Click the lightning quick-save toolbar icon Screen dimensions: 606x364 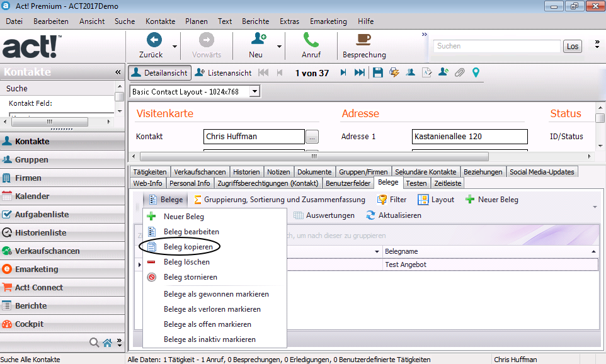[394, 72]
